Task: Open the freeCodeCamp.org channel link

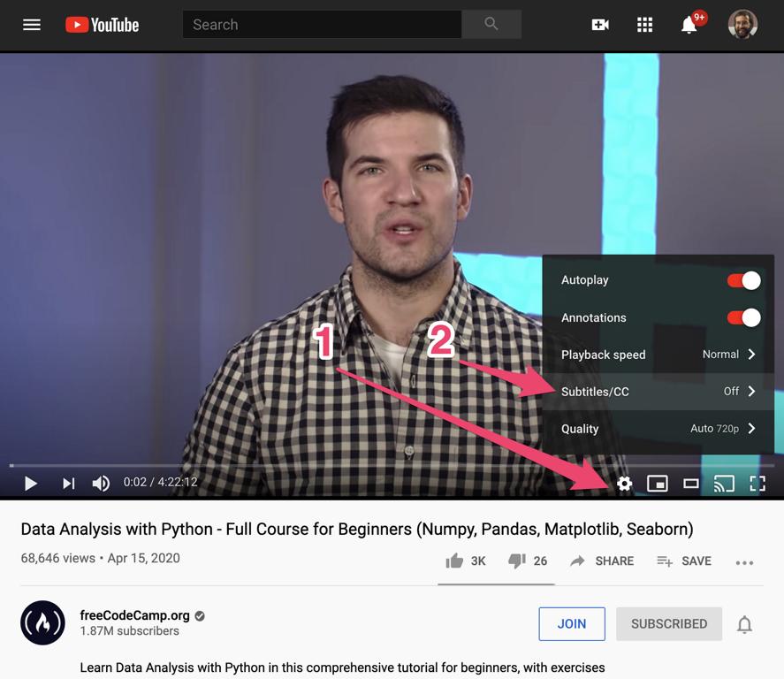Action: click(134, 615)
